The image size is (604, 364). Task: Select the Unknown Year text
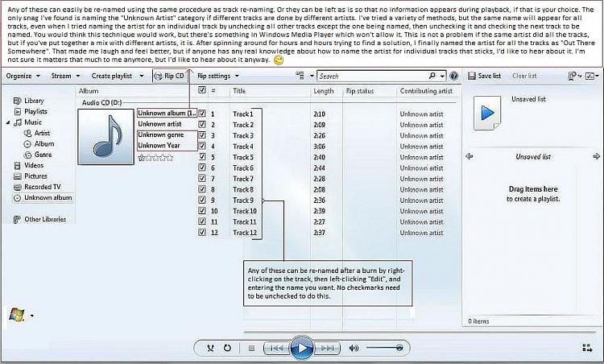pyautogui.click(x=159, y=146)
